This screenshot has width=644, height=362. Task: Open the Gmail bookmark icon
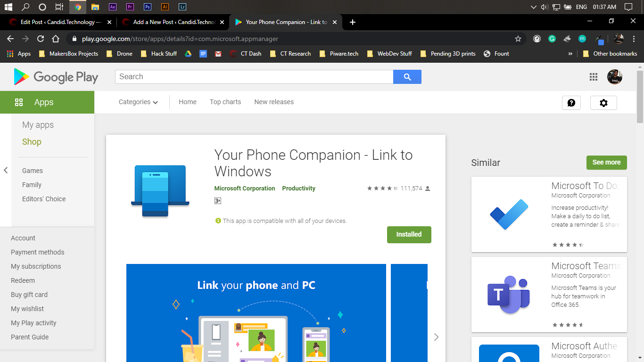[x=218, y=54]
